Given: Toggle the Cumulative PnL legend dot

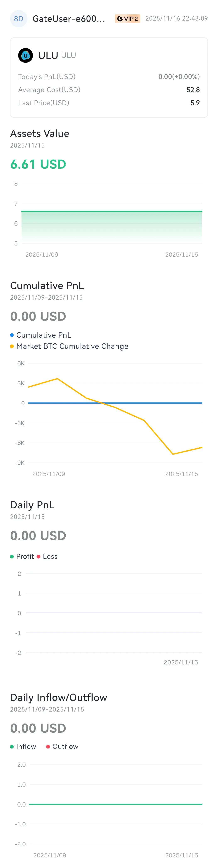Looking at the screenshot, I should 12,335.
